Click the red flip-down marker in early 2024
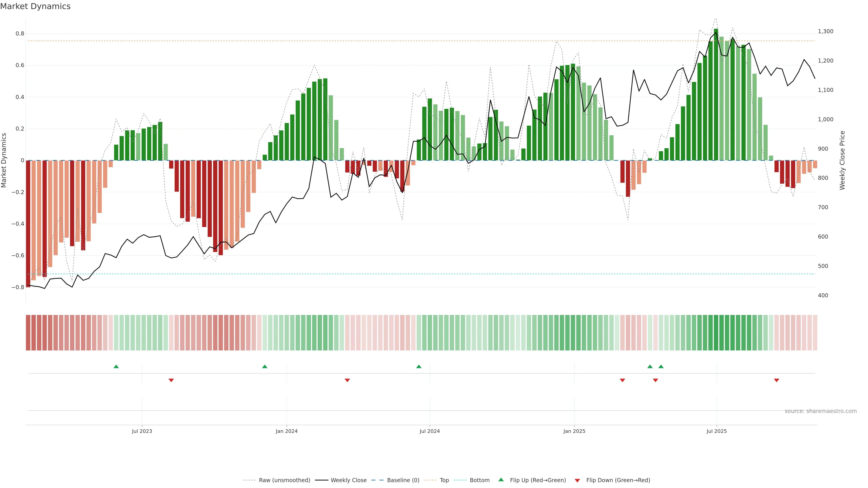The image size is (868, 488). pyautogui.click(x=347, y=380)
